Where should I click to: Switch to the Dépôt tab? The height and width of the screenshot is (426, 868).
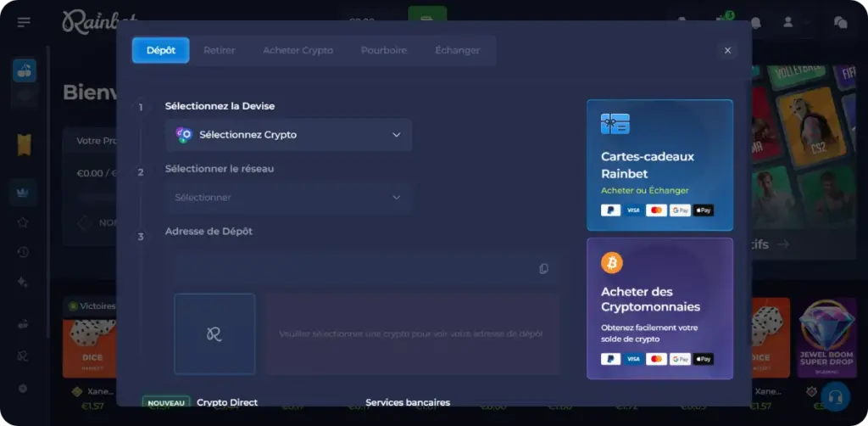pos(160,50)
